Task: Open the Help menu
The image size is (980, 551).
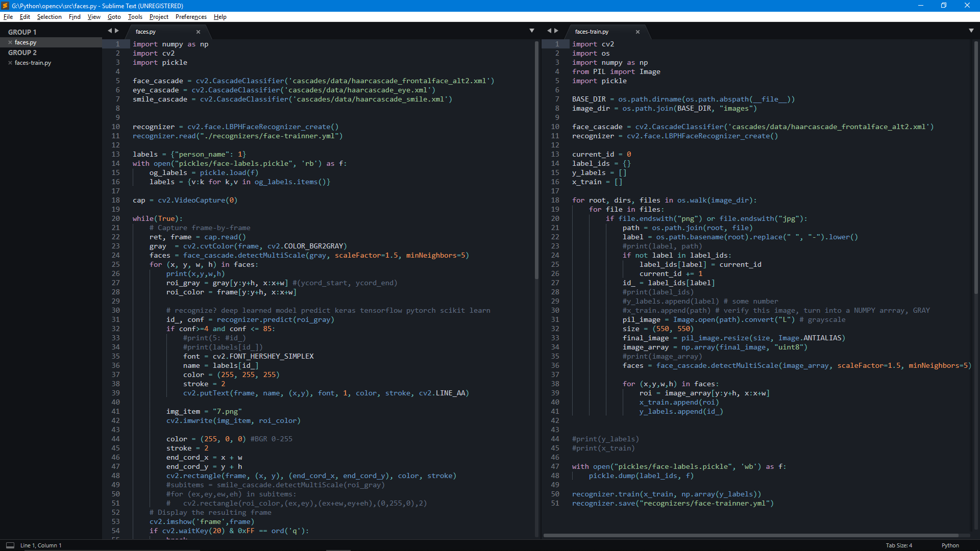Action: [220, 17]
